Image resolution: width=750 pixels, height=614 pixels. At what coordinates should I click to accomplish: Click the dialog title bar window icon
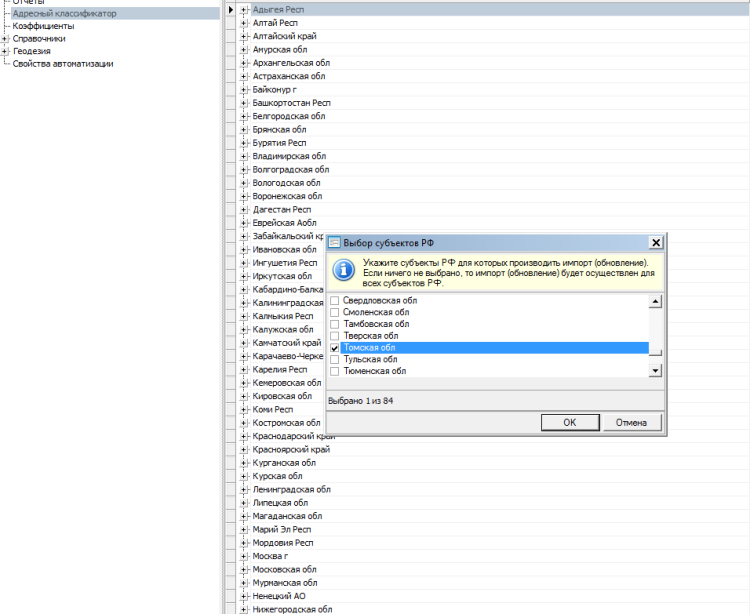tap(335, 242)
